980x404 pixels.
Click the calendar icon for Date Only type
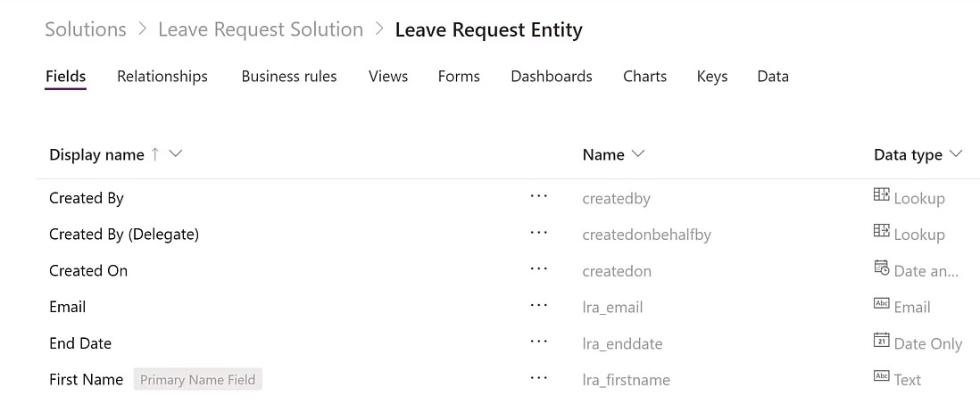pos(881,341)
